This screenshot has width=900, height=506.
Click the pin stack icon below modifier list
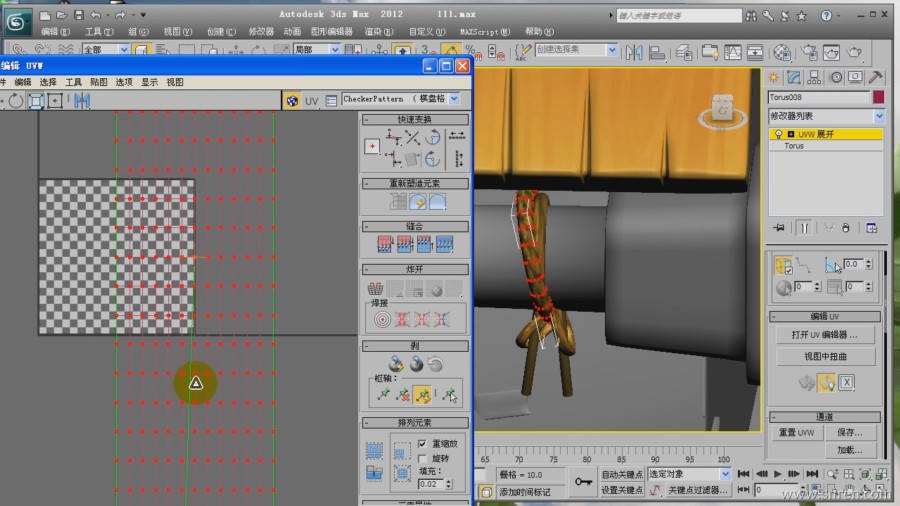[x=778, y=227]
